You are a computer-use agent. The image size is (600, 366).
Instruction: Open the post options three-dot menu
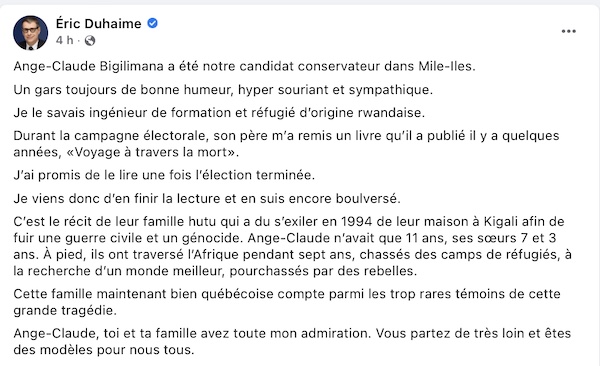(569, 31)
